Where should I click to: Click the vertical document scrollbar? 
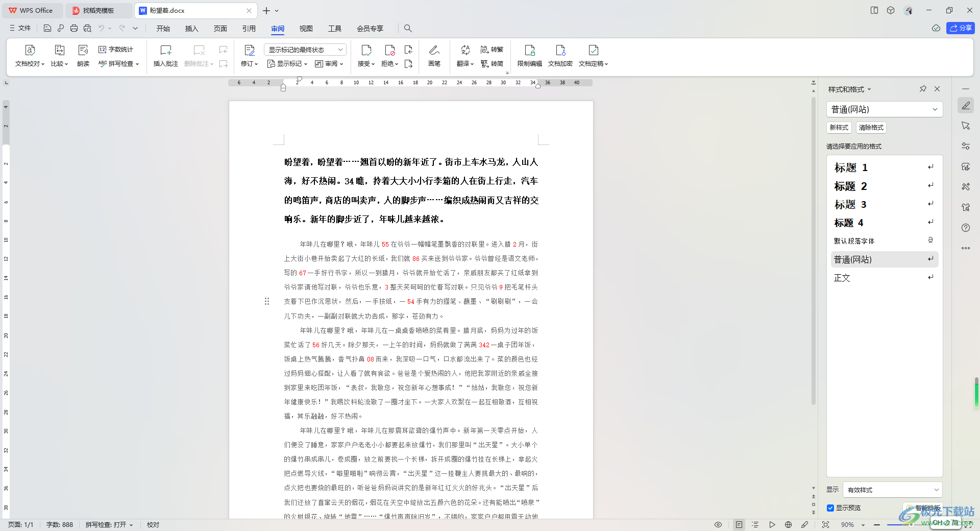tap(814, 250)
